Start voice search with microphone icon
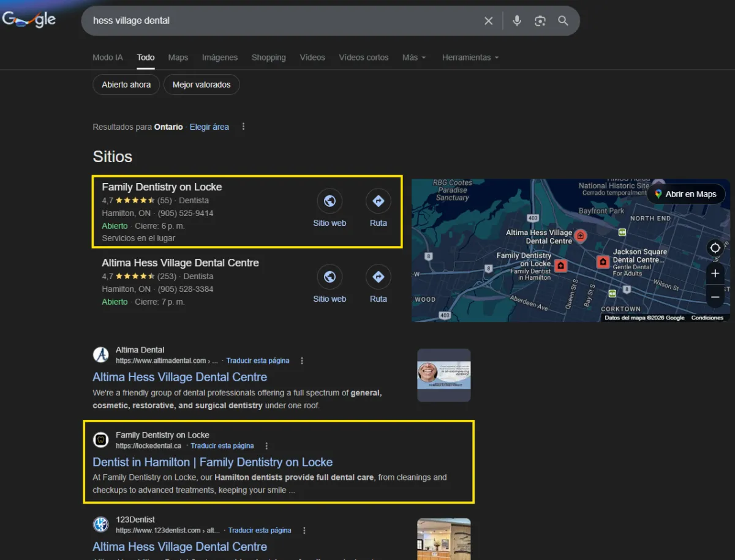Image resolution: width=735 pixels, height=560 pixels. (517, 21)
